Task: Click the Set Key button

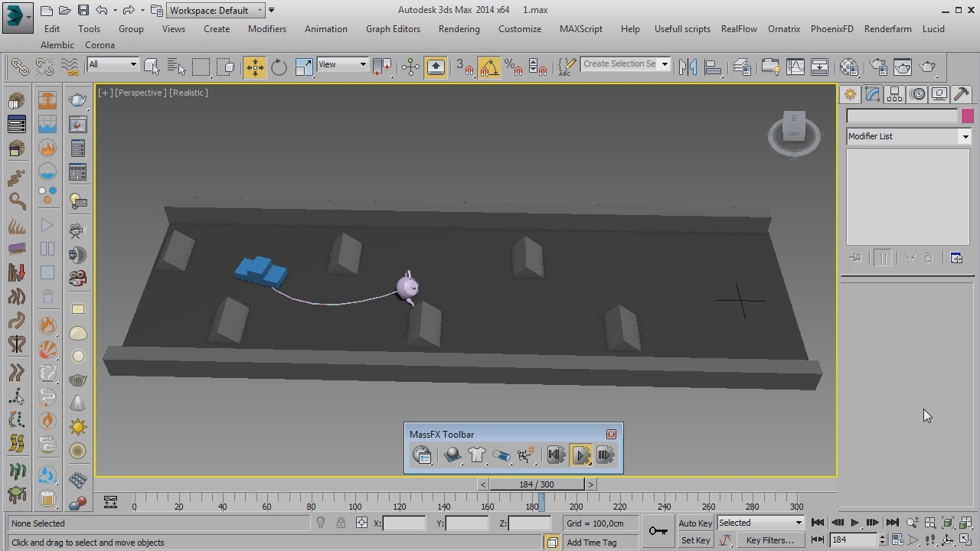Action: pos(694,540)
